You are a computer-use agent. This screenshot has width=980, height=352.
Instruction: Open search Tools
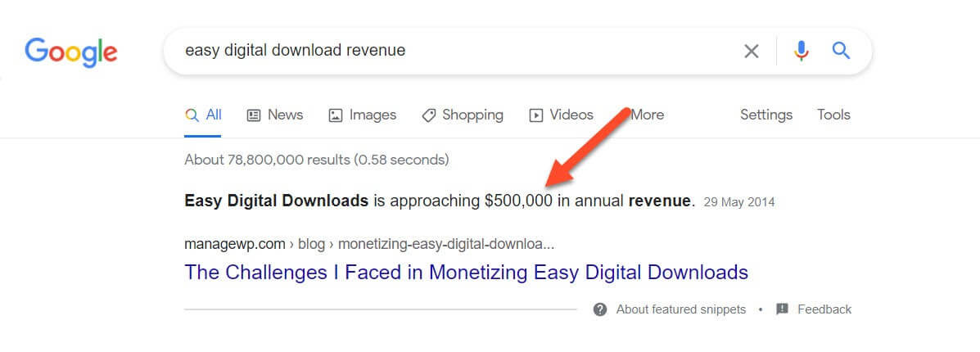point(833,115)
